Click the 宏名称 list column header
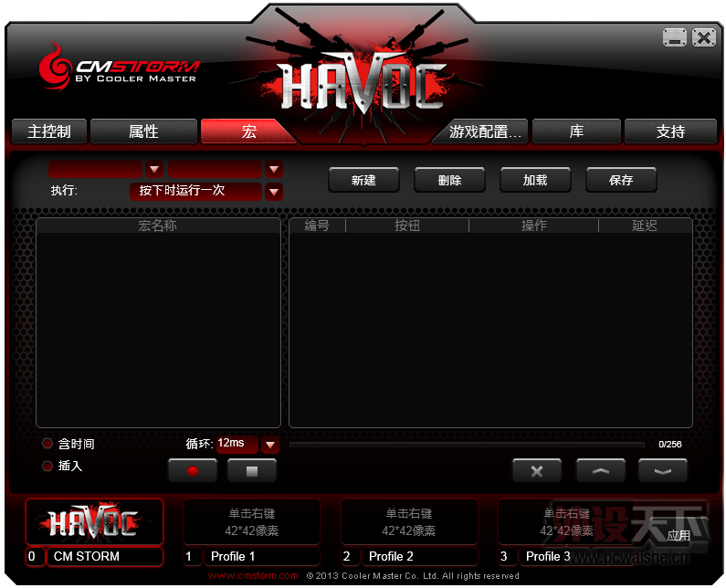Viewport: 726px width, 588px height. tap(158, 226)
